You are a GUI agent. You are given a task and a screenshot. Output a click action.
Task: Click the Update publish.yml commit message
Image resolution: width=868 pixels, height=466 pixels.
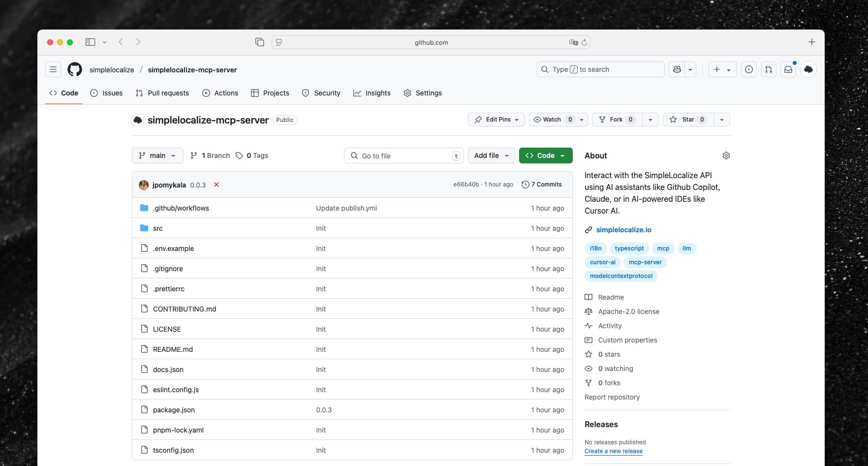pos(346,208)
